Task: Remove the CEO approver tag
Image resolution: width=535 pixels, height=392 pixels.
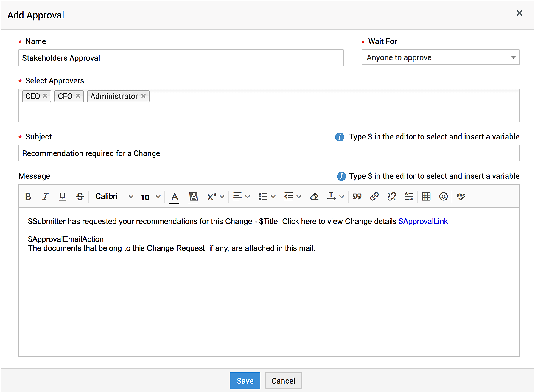Action: (x=45, y=96)
